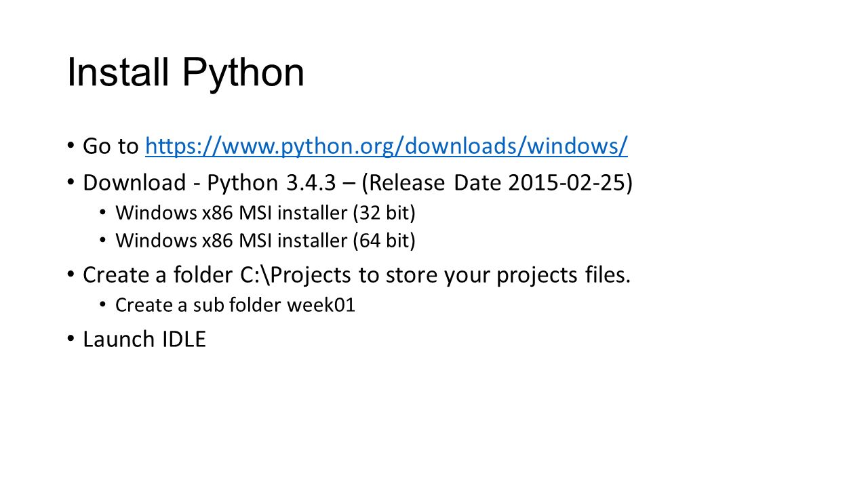
Task: Click the word 'week01' in the sub folder line
Action: (x=321, y=305)
